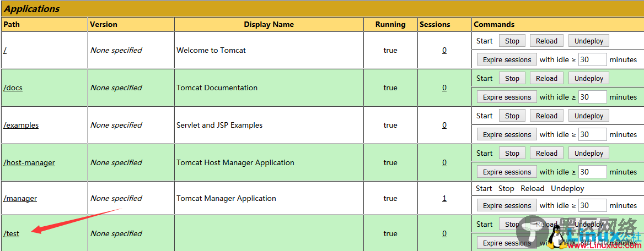The width and height of the screenshot is (644, 251).
Task: Stop the /host-manager application
Action: tap(512, 154)
